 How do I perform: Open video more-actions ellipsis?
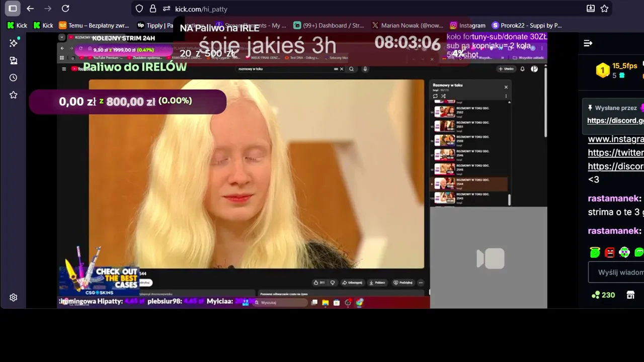421,283
